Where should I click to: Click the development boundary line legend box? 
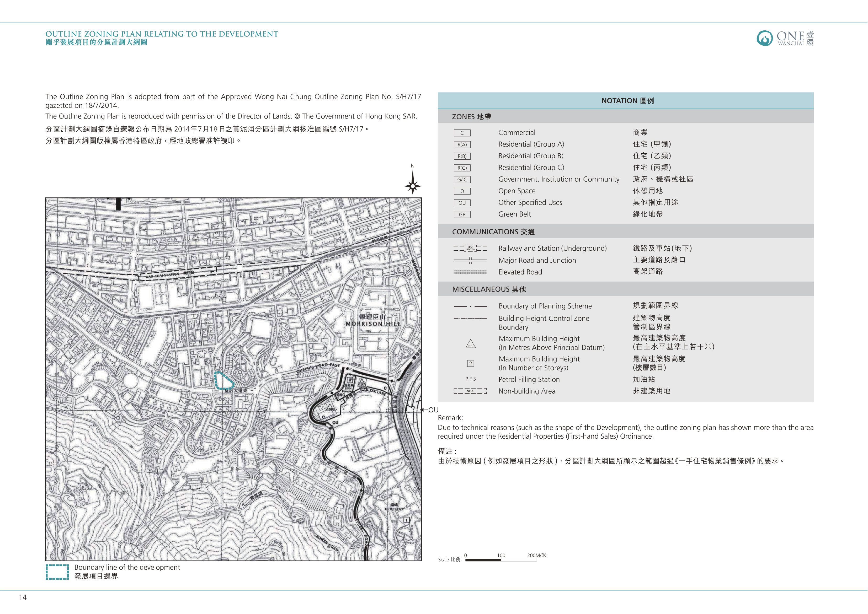pos(57,572)
